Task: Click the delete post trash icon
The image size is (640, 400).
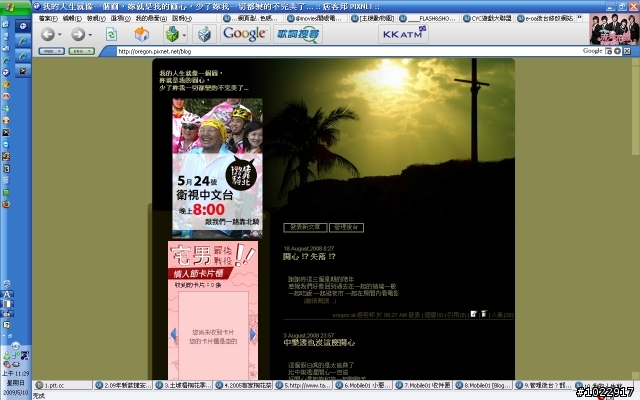Action: click(484, 314)
